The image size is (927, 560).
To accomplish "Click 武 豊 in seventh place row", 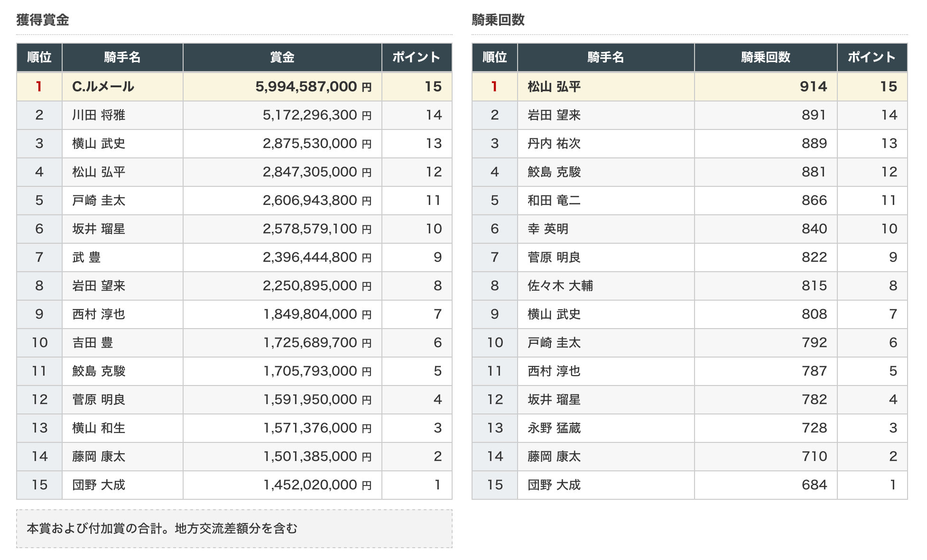I will pyautogui.click(x=86, y=257).
